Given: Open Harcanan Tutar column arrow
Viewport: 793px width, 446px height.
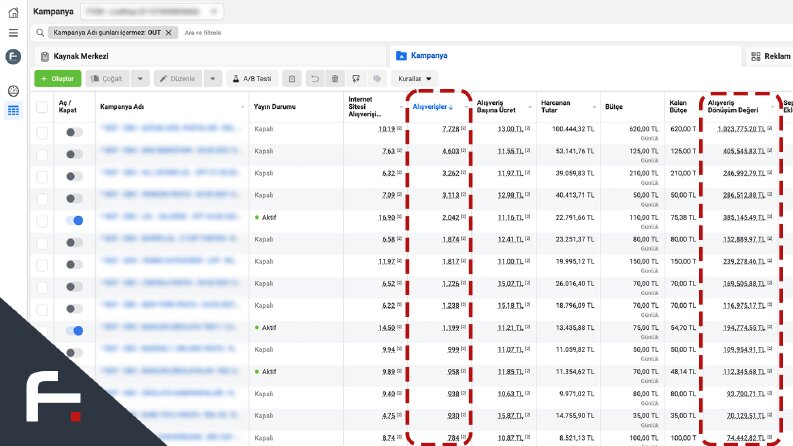Looking at the screenshot, I should (594, 107).
